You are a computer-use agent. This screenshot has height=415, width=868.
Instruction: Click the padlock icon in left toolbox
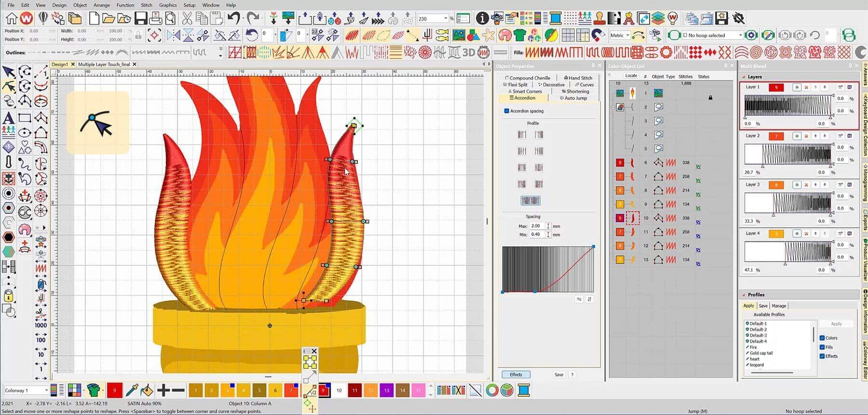(9, 295)
